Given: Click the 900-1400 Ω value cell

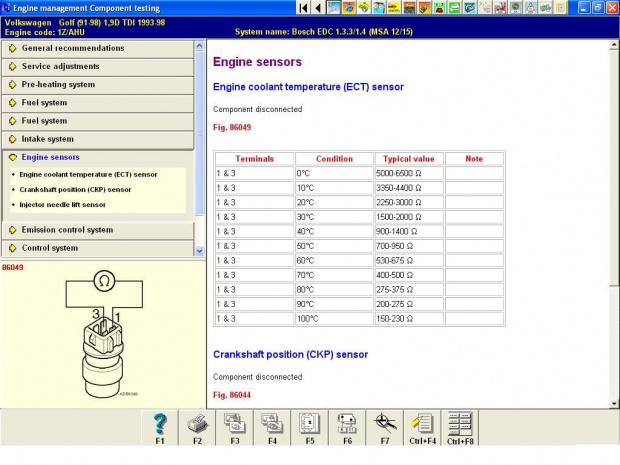Looking at the screenshot, I should (409, 232).
